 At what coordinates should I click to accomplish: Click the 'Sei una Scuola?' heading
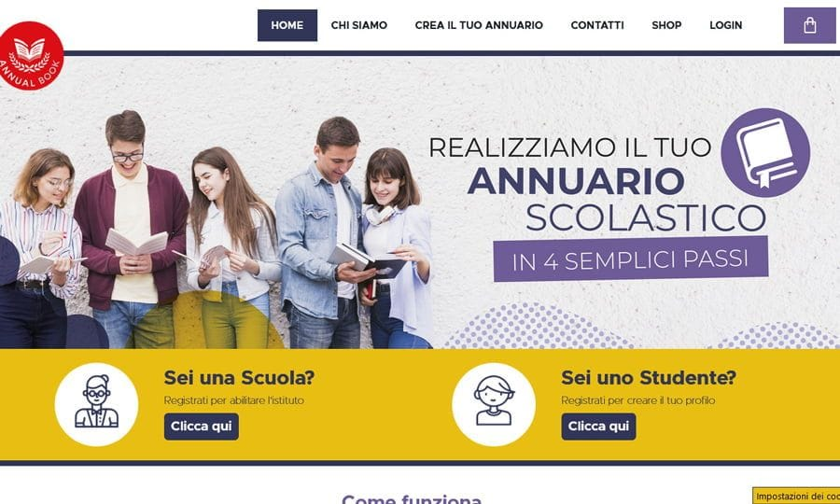239,378
